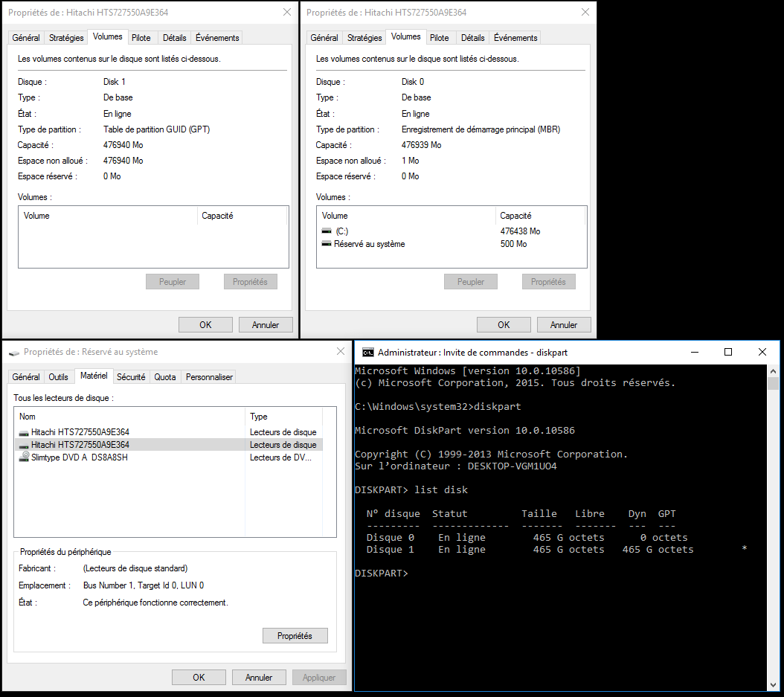
Task: Select highlighted second Hitachi HTS727550A9E364 drive icon
Action: [x=24, y=445]
